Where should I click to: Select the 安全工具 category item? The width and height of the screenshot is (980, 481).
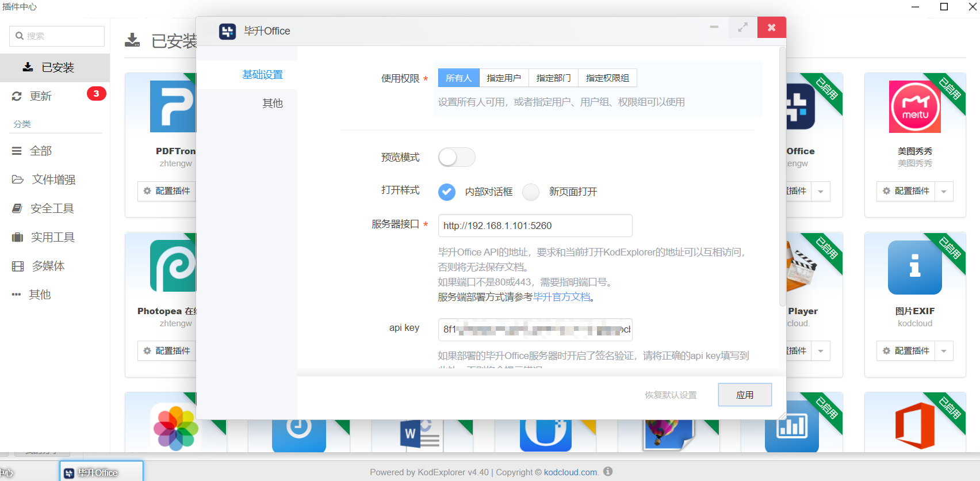point(55,208)
